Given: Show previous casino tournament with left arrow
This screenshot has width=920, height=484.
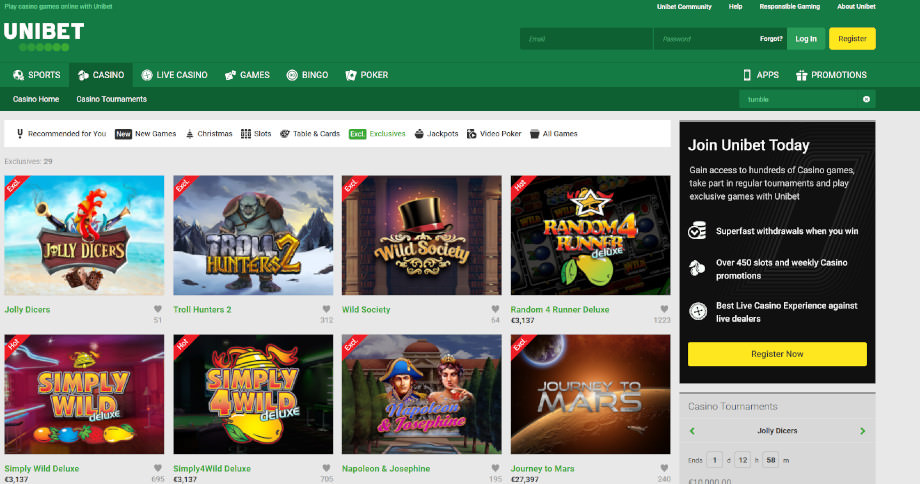Looking at the screenshot, I should click(x=692, y=431).
